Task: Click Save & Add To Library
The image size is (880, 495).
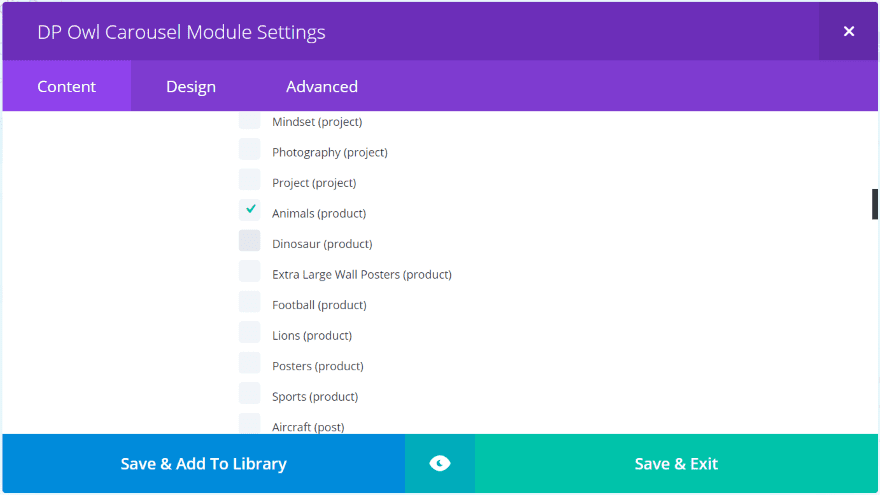Action: pyautogui.click(x=204, y=463)
